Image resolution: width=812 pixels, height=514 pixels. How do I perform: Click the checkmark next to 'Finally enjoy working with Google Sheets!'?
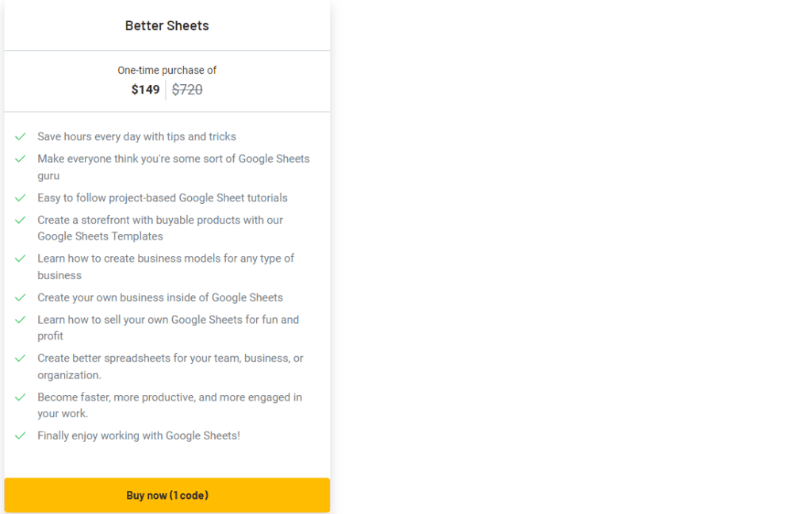pyautogui.click(x=20, y=435)
